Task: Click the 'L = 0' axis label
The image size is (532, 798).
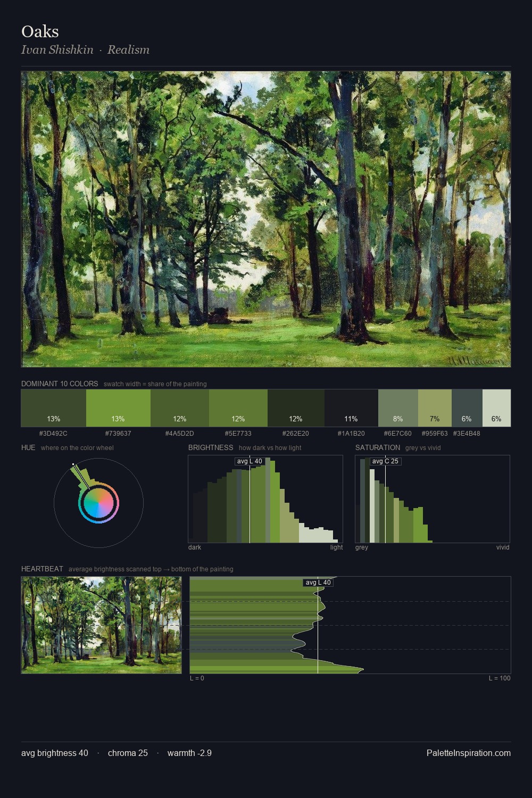Action: [x=197, y=678]
